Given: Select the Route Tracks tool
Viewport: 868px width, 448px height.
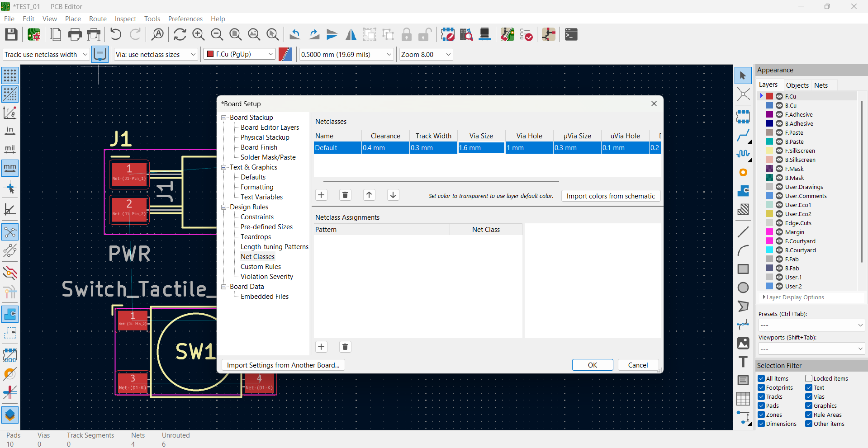Looking at the screenshot, I should 743,135.
